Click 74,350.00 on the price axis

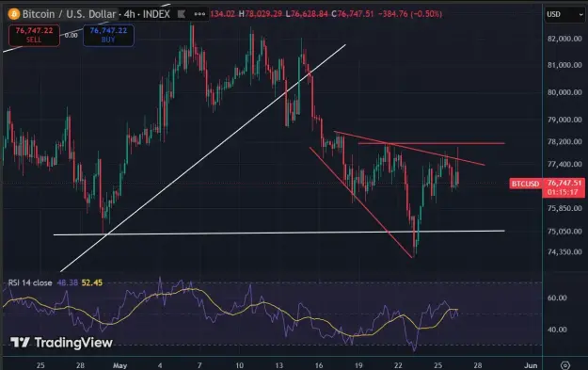coord(564,251)
